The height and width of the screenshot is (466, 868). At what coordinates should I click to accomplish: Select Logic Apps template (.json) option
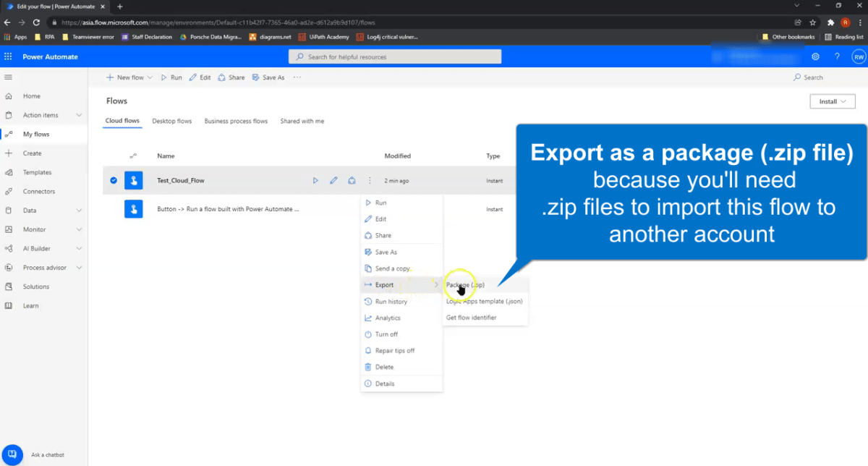(485, 301)
